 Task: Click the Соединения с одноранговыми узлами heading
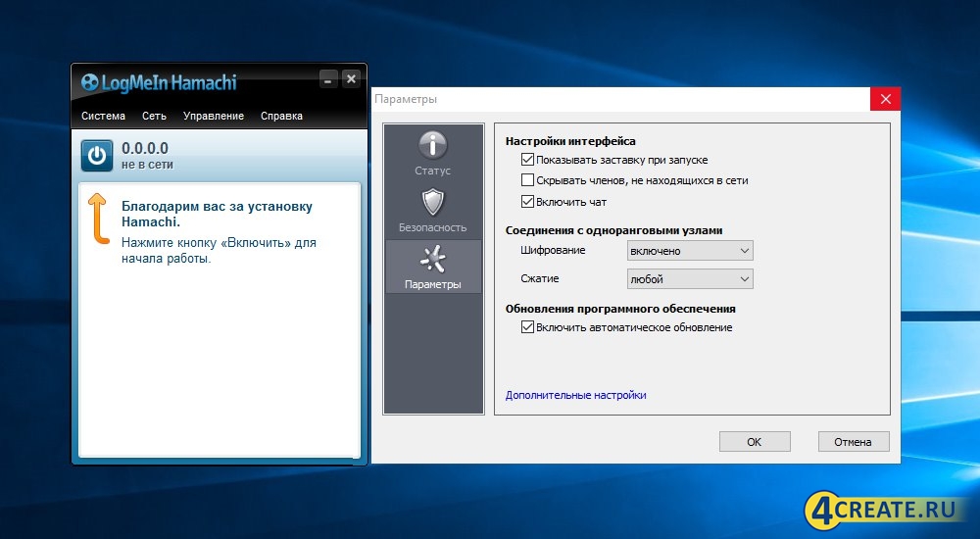(x=613, y=230)
